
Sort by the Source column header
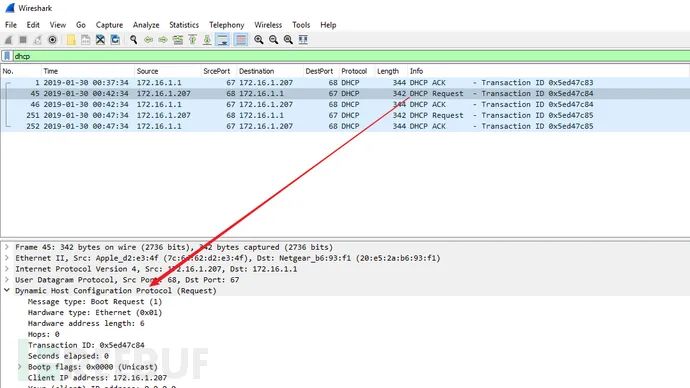click(x=168, y=71)
